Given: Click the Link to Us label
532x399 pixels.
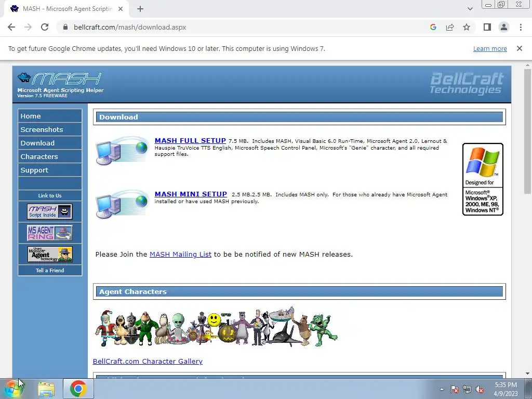Looking at the screenshot, I should 50,195.
